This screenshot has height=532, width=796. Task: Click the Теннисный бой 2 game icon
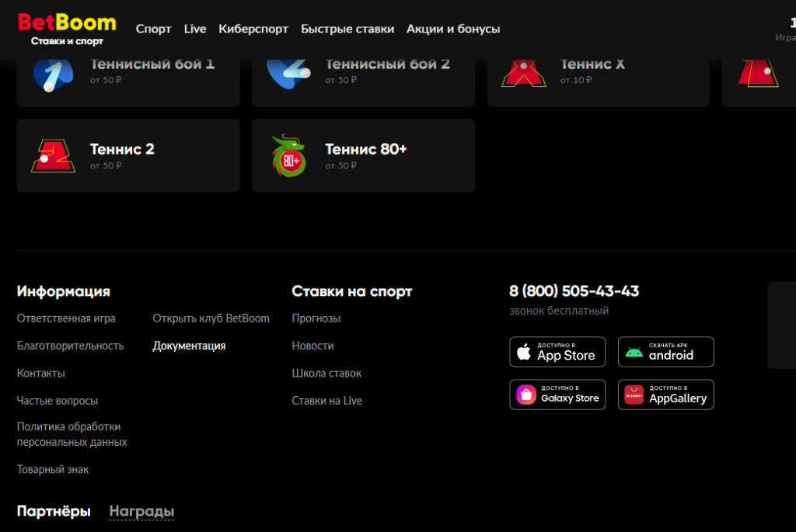(x=288, y=75)
